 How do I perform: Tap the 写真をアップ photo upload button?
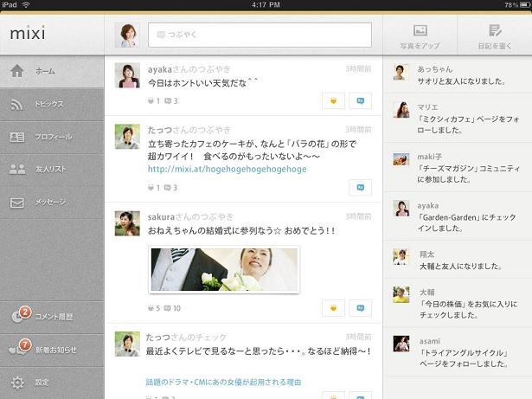[420, 35]
